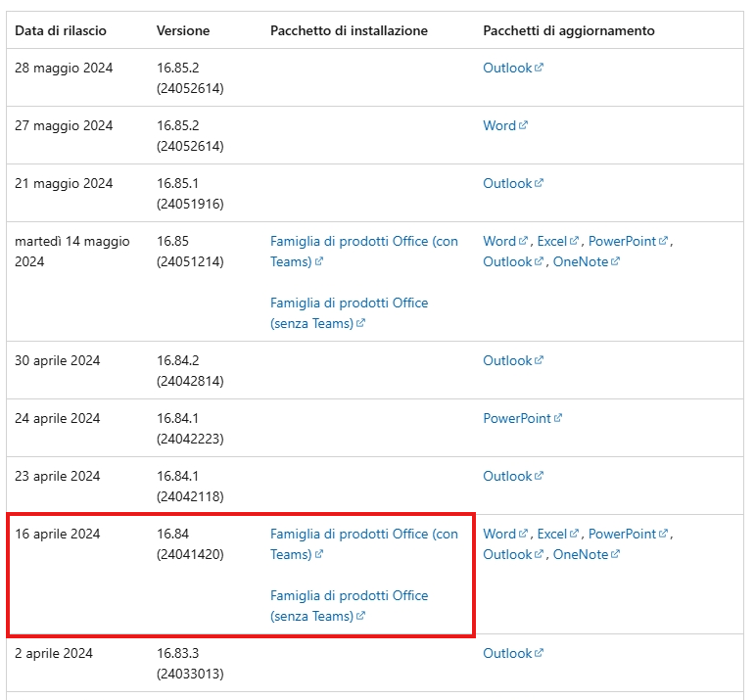Open Outlook update link for 2 aprile 2024
The width and height of the screenshot is (755, 700).
(x=513, y=653)
